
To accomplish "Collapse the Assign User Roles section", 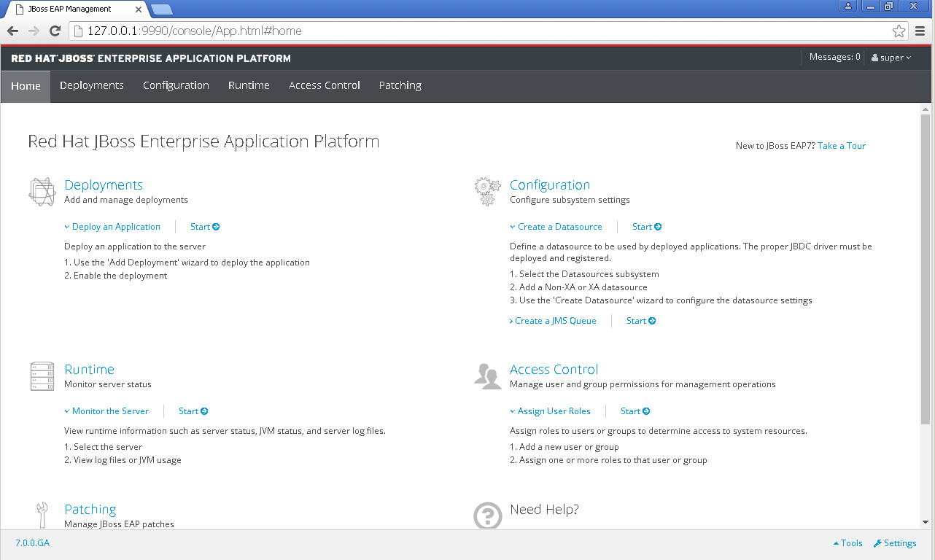I will pyautogui.click(x=551, y=411).
